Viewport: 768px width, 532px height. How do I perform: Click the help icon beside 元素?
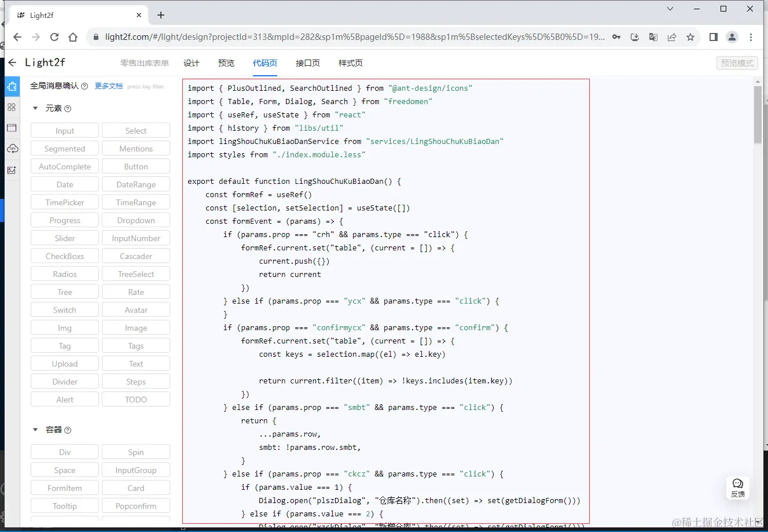click(x=68, y=109)
